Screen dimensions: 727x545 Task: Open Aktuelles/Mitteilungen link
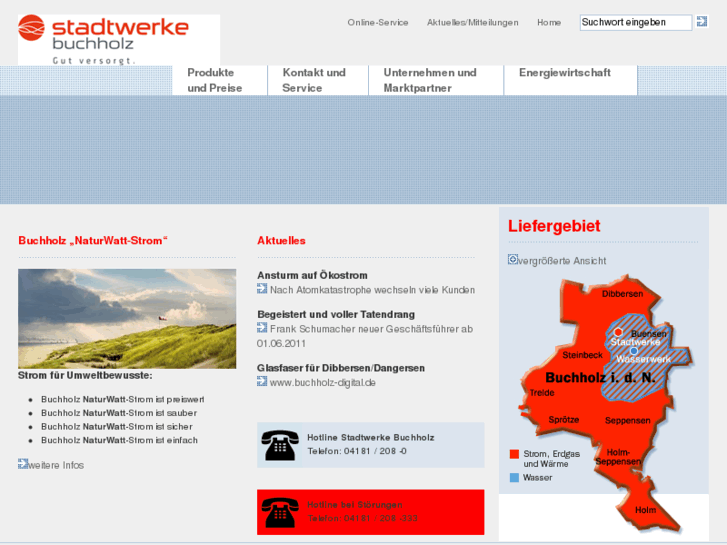point(472,22)
